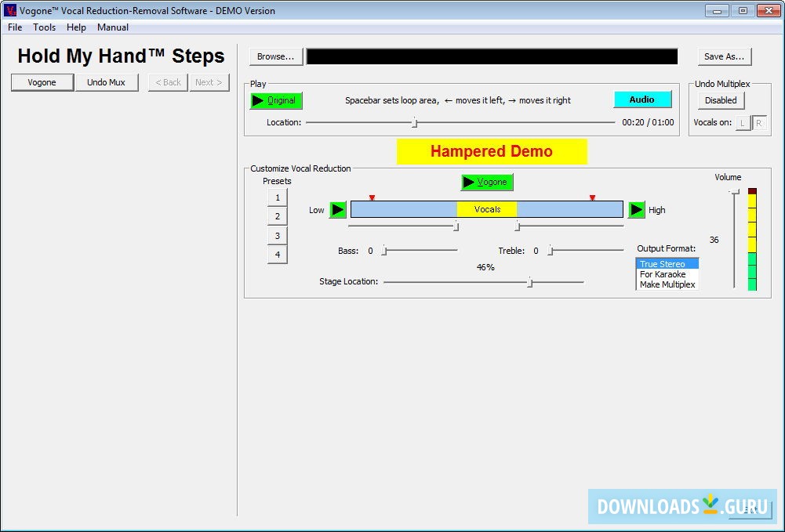Play the Vogone processed audio

click(487, 182)
